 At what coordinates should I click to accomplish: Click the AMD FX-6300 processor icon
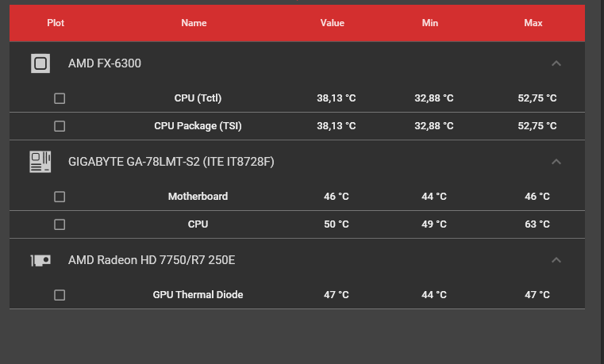pos(40,63)
